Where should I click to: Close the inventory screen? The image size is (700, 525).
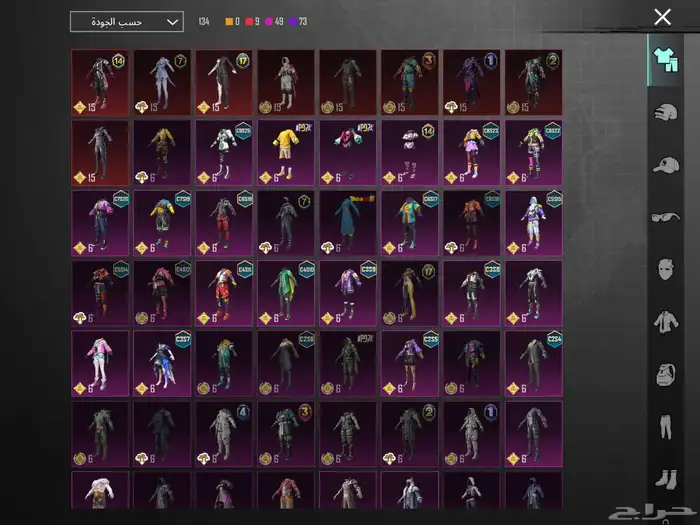tap(662, 17)
